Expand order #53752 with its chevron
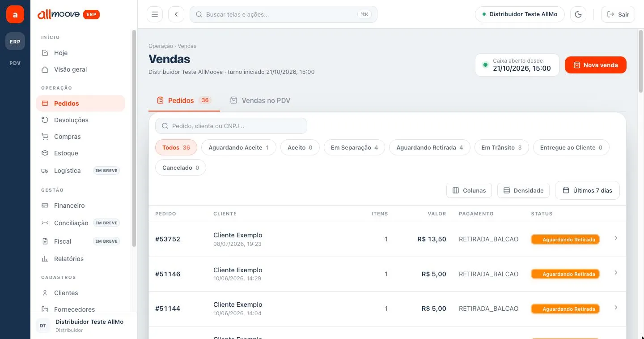The height and width of the screenshot is (339, 644). pyautogui.click(x=616, y=238)
